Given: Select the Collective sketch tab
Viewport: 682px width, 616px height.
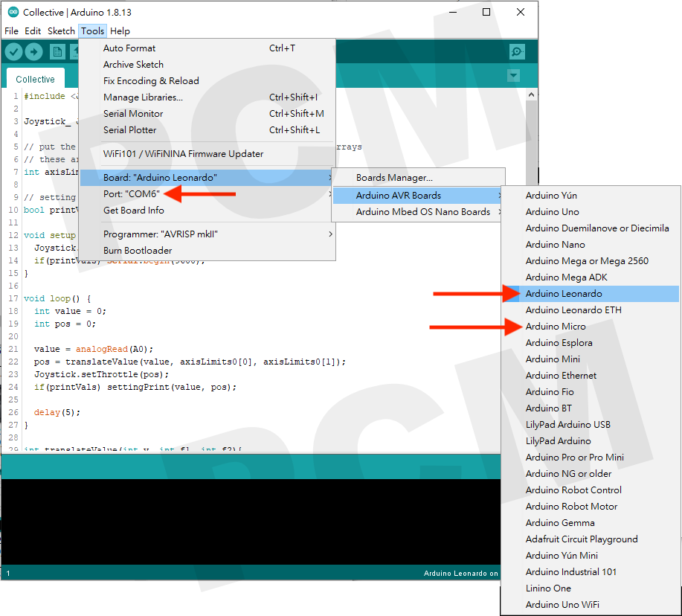Looking at the screenshot, I should (35, 79).
